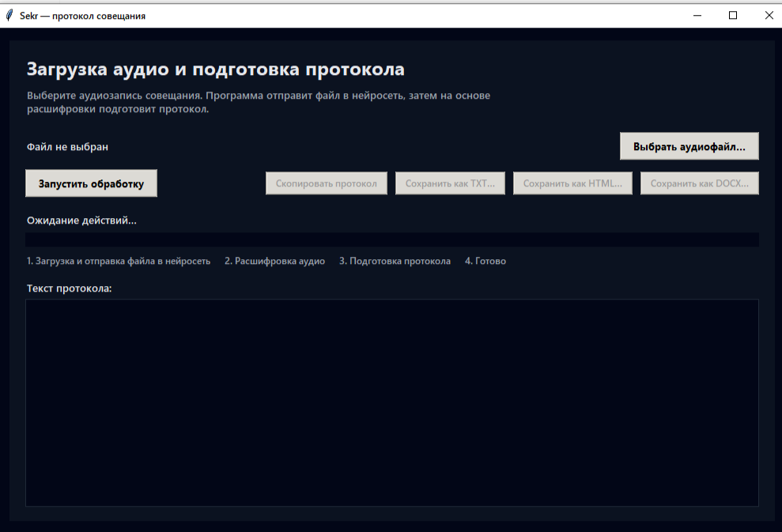Click Сохранить как DOCX

tap(699, 183)
